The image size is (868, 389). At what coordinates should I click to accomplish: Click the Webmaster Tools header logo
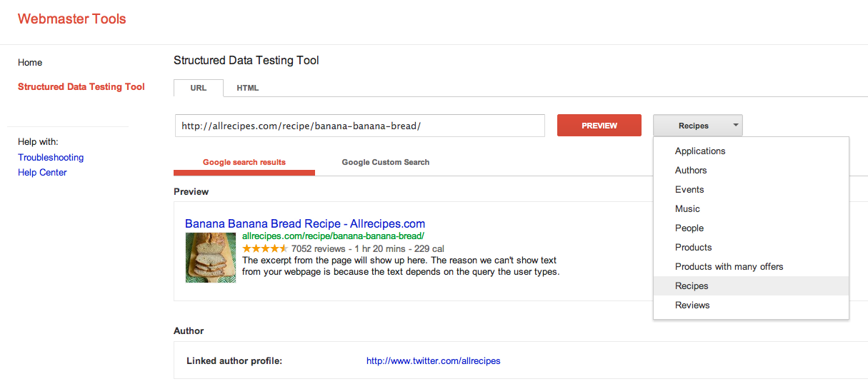coord(71,19)
